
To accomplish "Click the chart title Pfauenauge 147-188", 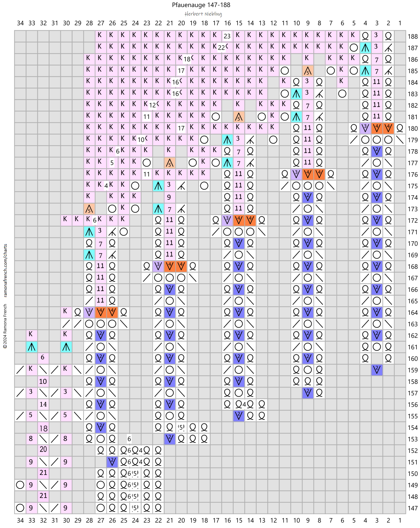I will pyautogui.click(x=201, y=5).
